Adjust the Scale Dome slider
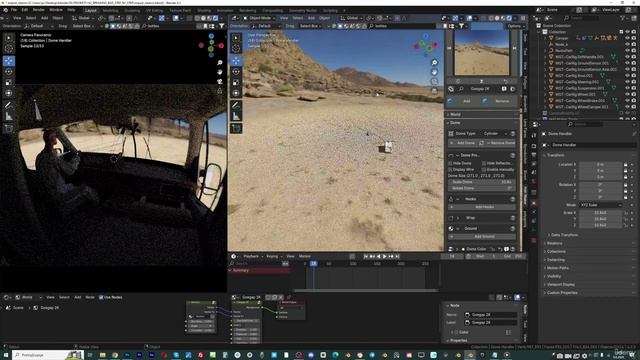The height and width of the screenshot is (360, 640). 481,182
